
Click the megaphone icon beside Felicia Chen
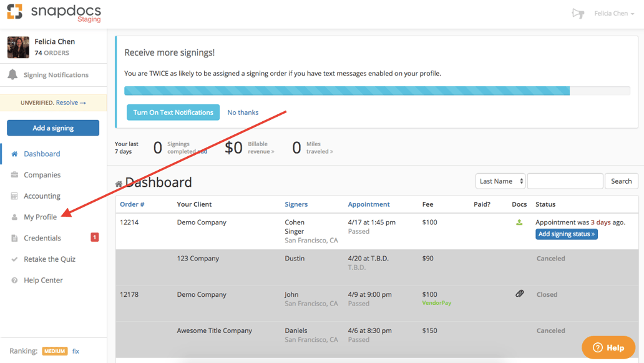click(578, 12)
